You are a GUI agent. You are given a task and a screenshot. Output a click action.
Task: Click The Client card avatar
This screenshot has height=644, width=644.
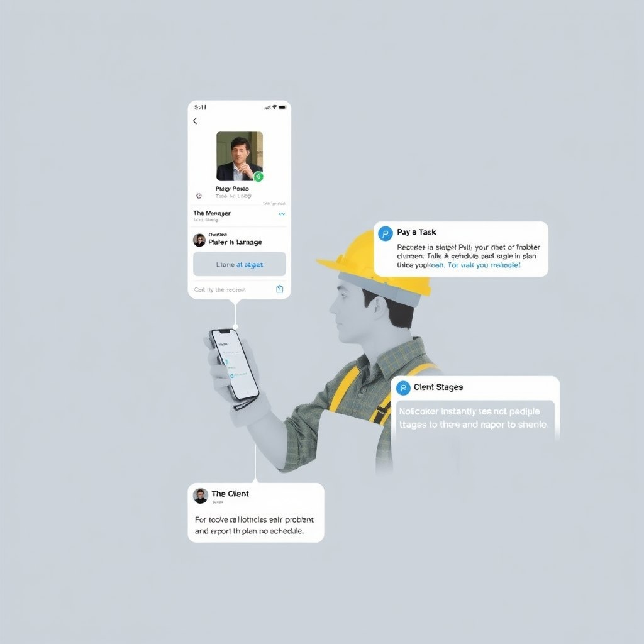click(x=201, y=496)
